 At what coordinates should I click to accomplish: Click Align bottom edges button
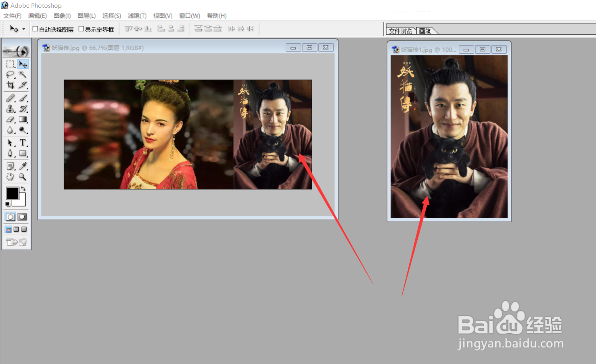coord(148,29)
